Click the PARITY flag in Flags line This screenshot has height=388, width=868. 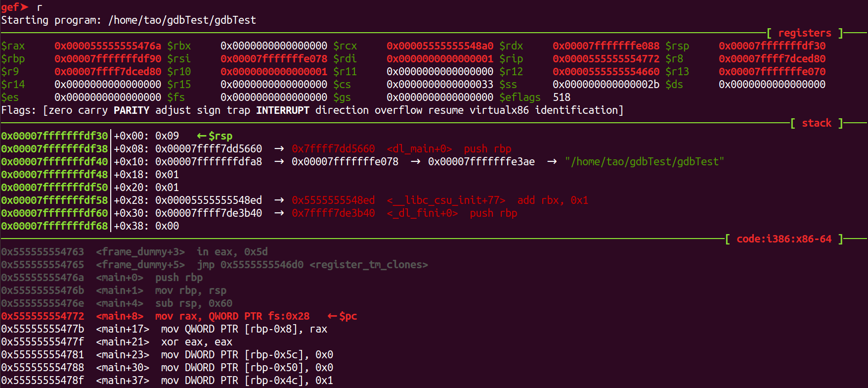tap(131, 110)
